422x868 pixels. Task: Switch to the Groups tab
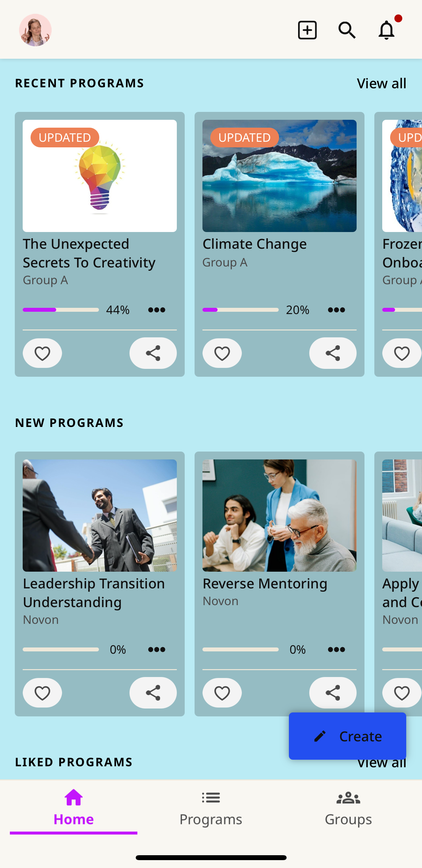(x=348, y=809)
